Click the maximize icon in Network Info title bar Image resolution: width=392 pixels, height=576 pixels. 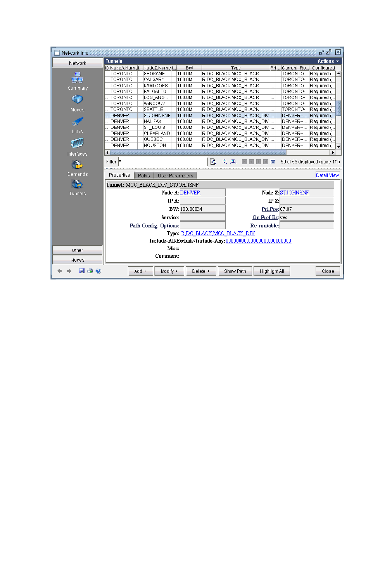point(328,52)
